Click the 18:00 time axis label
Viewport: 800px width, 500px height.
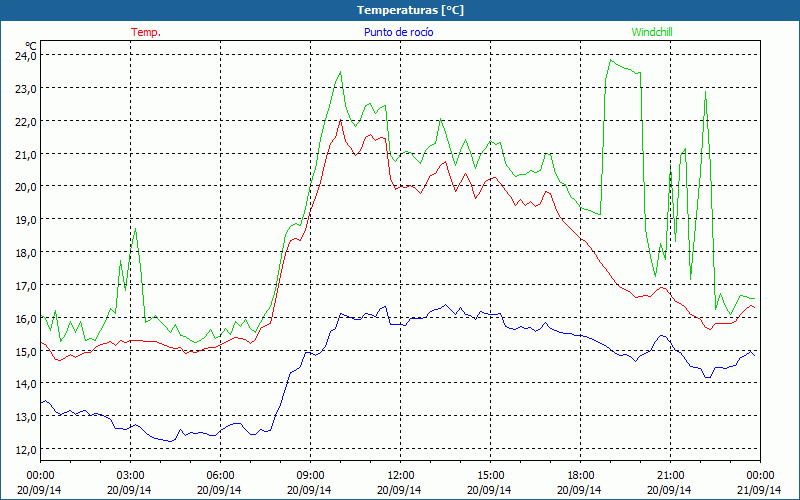click(580, 476)
